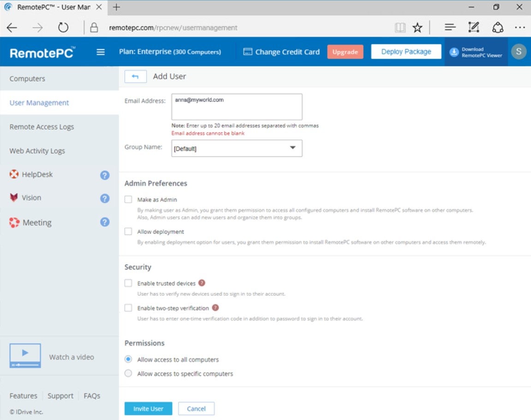The width and height of the screenshot is (531, 420).
Task: Click the browser back arrow
Action: point(12,27)
